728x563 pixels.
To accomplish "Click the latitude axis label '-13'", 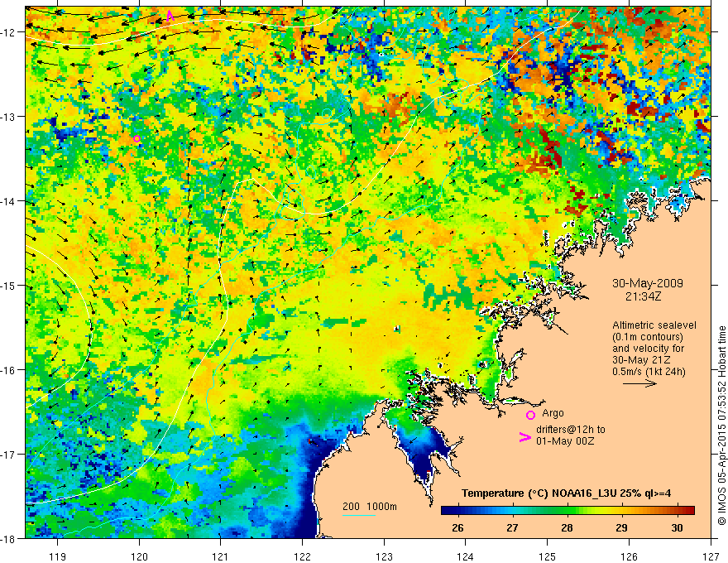I will [x=8, y=117].
